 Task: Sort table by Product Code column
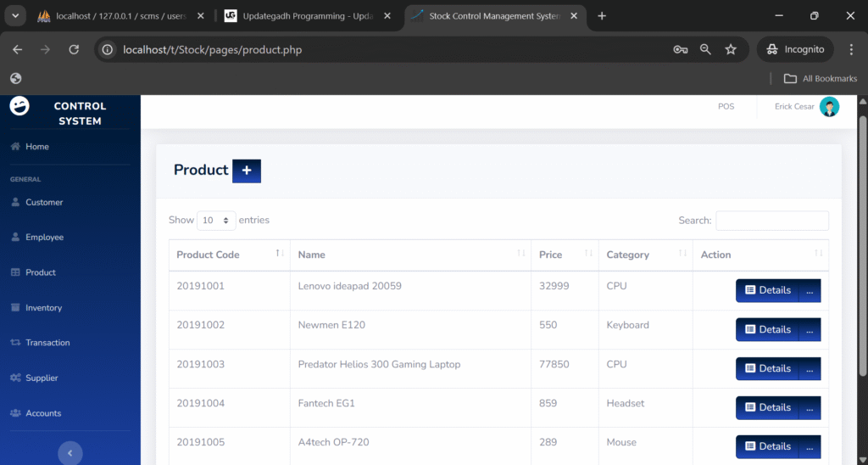pos(229,255)
